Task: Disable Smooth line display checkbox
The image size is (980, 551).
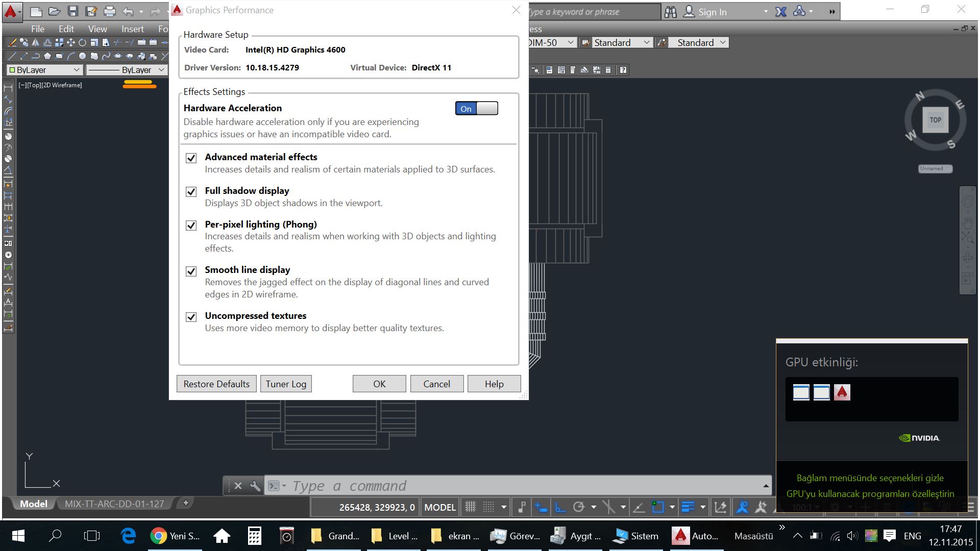Action: [191, 271]
